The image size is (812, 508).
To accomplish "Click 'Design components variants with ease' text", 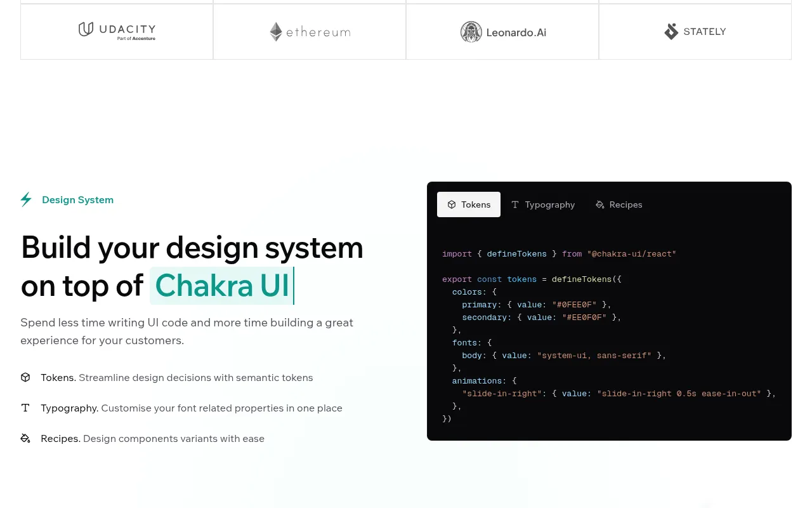I will click(x=174, y=438).
